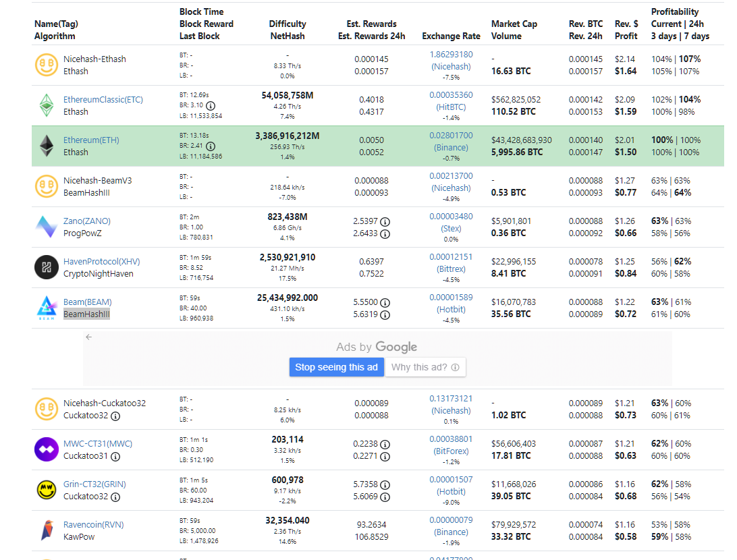This screenshot has width=737, height=560.
Task: Click the Ethereum (ETH) black diamond logo
Action: [47, 146]
